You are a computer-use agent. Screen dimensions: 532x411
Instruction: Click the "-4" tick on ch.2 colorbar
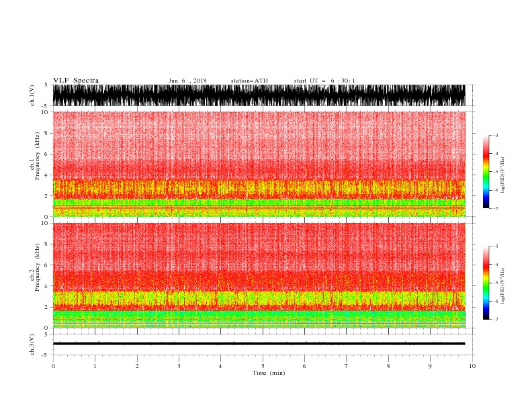pyautogui.click(x=496, y=265)
